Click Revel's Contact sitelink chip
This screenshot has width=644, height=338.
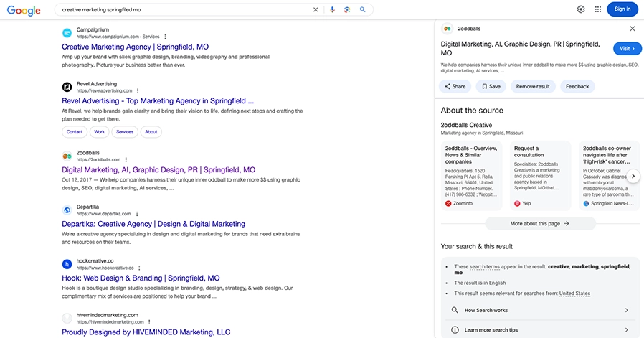pos(75,132)
